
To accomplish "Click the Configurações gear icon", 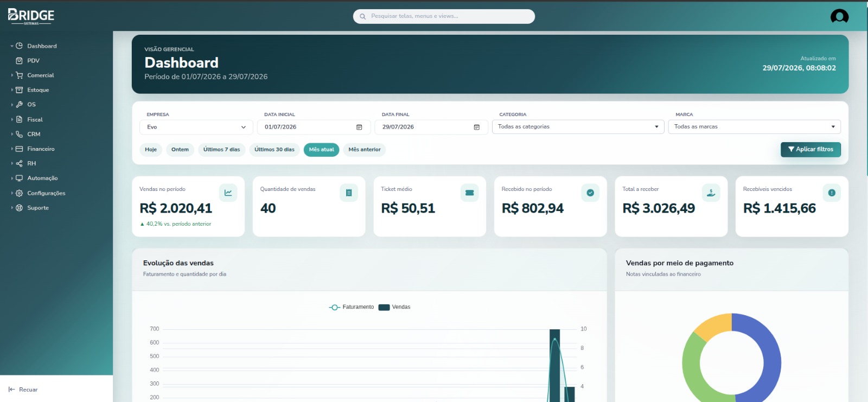I will click(x=19, y=193).
